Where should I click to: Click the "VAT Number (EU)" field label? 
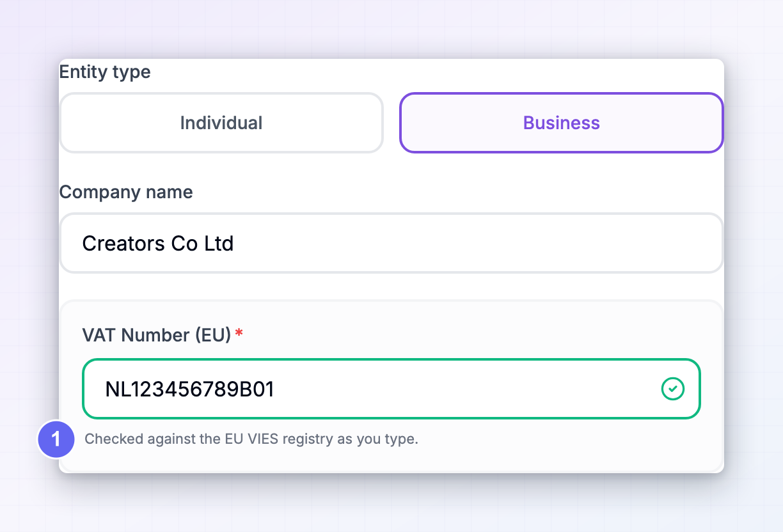(157, 334)
